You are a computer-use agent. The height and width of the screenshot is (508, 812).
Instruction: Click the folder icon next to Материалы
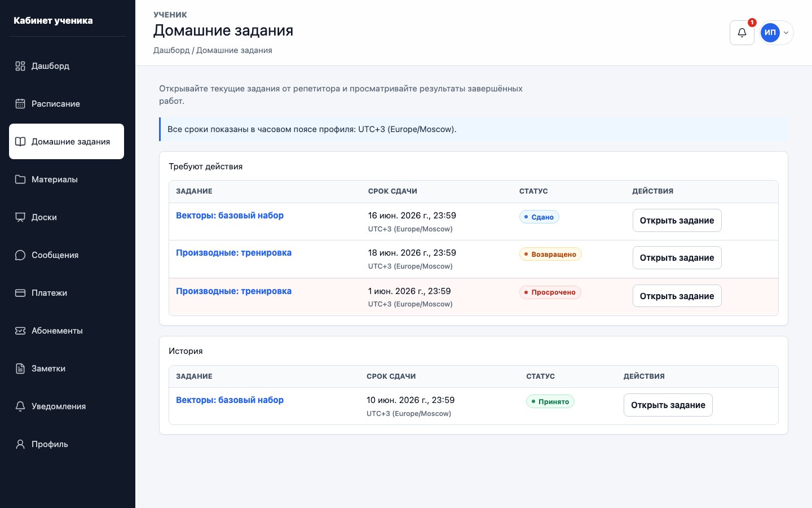(x=20, y=179)
